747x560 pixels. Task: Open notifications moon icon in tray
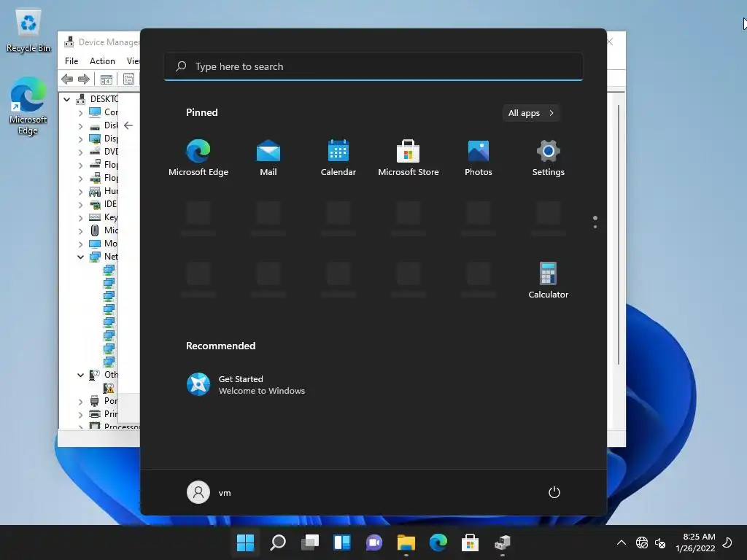[x=727, y=542]
